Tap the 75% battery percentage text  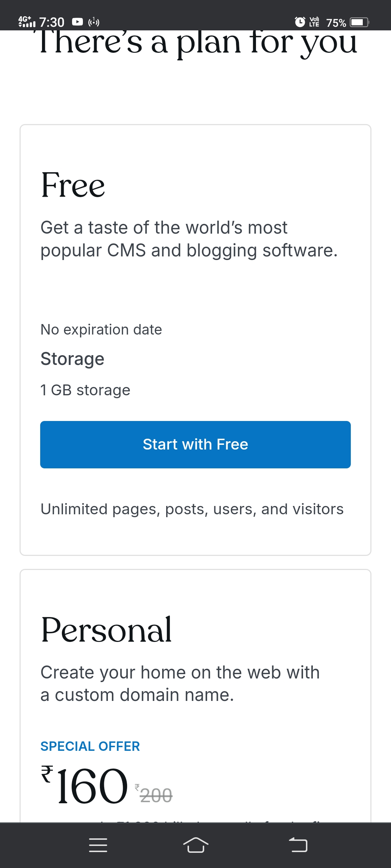[x=336, y=23]
